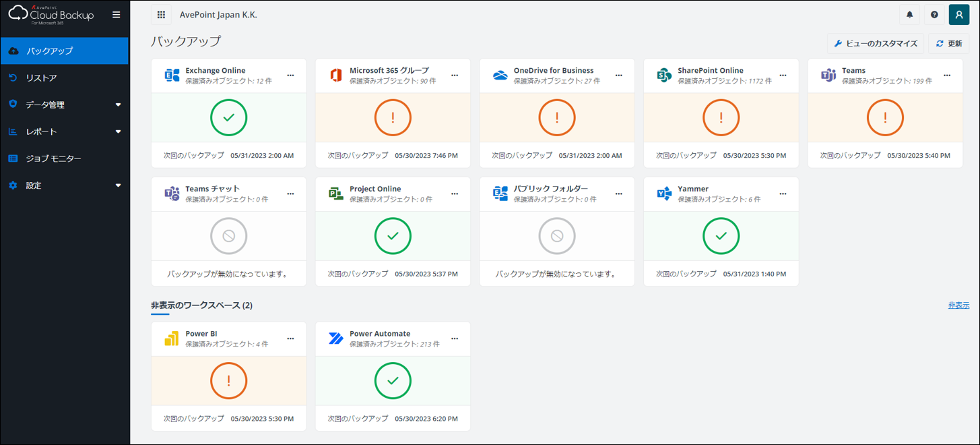Expand the 設定 sidebar menu arrow

[x=119, y=185]
